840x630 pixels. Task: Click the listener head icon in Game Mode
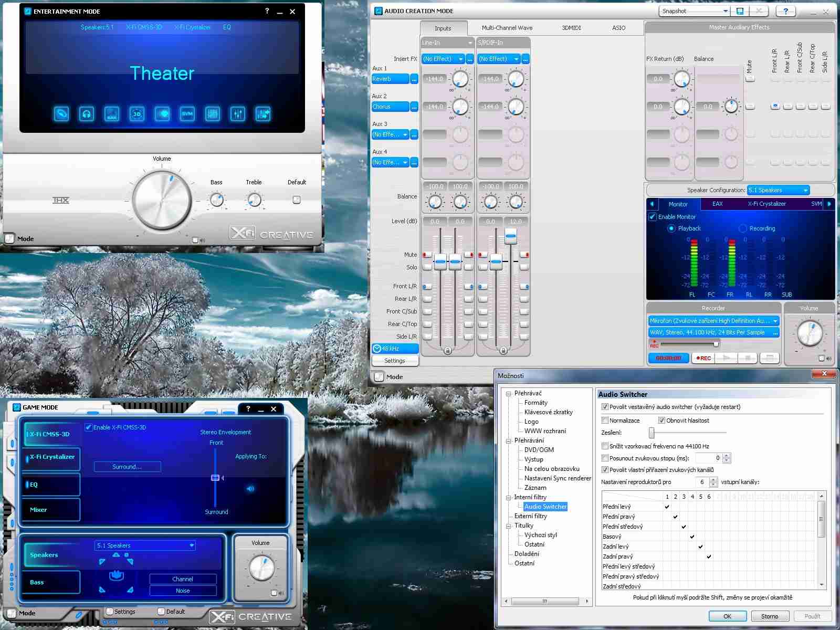[x=116, y=576]
